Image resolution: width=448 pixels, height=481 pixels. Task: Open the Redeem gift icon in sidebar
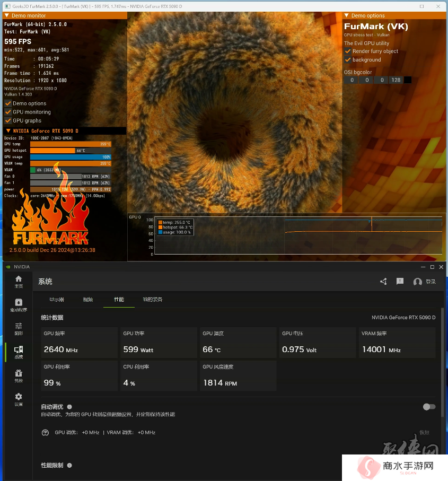(x=19, y=376)
